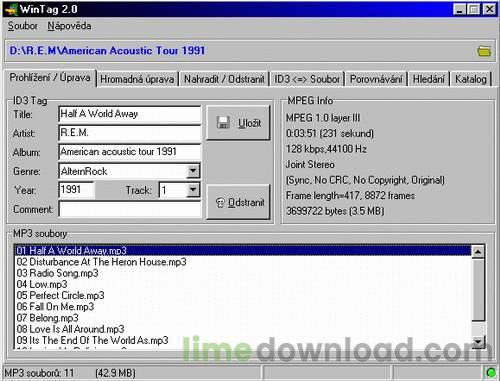500x381 pixels.
Task: Select 07 Belong.mp3 in file list
Action: 243,318
